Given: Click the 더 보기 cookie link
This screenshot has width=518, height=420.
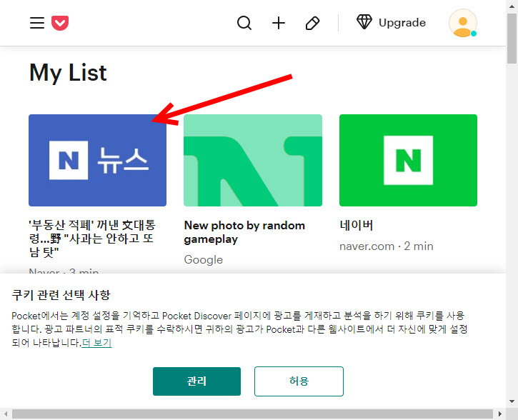Looking at the screenshot, I should pyautogui.click(x=96, y=343).
